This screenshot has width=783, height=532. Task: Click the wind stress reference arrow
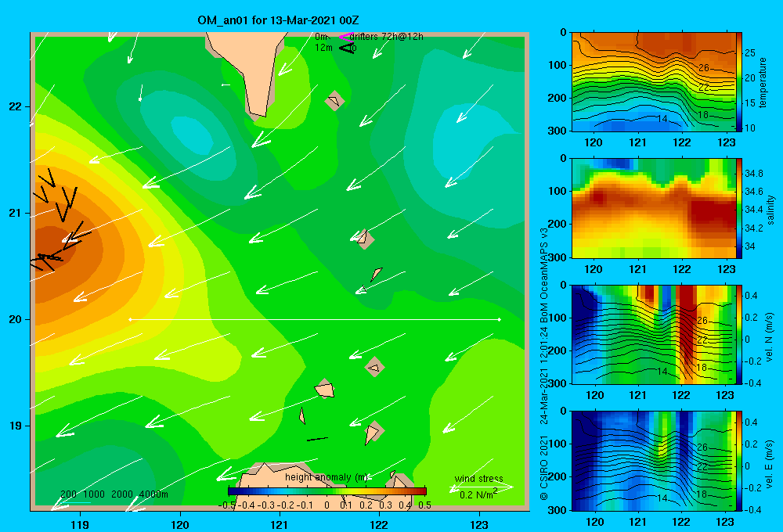[x=482, y=487]
